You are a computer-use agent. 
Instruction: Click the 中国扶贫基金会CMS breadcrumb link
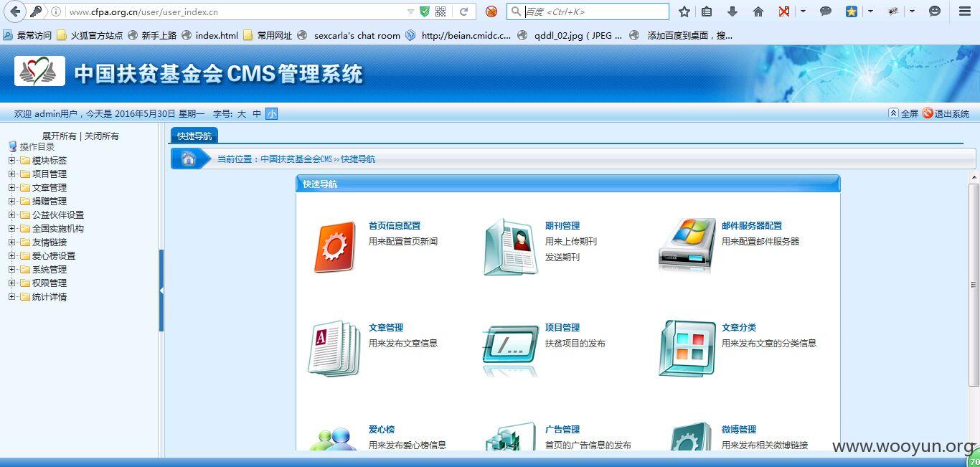(296, 159)
